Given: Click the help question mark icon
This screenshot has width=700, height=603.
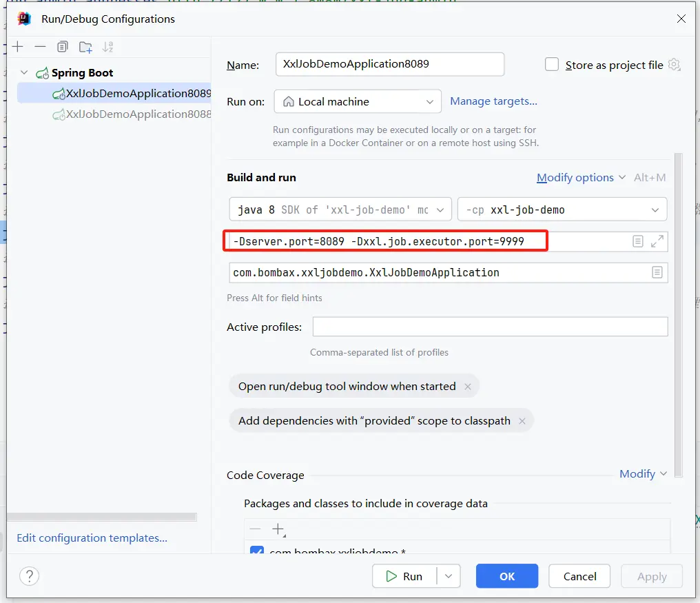Looking at the screenshot, I should pos(30,576).
